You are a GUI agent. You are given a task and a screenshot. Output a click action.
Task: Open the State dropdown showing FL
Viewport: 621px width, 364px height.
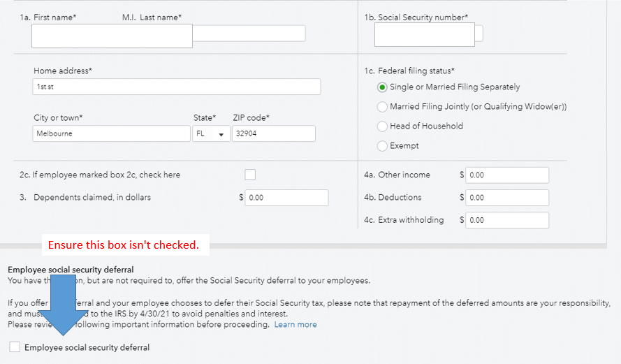(x=212, y=133)
